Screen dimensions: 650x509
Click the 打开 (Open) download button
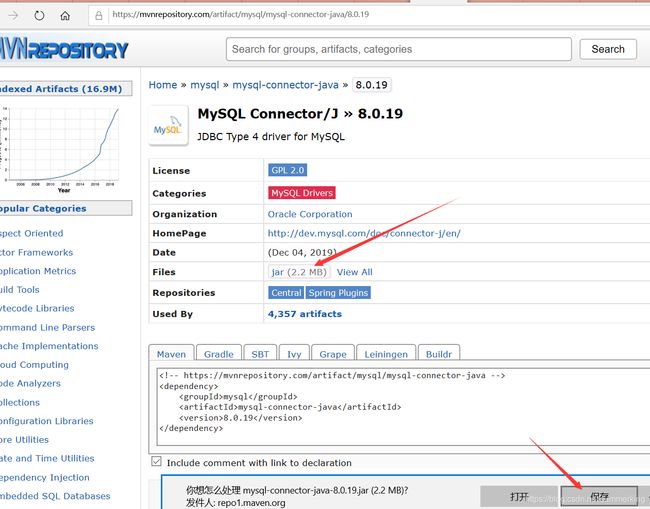(x=519, y=496)
